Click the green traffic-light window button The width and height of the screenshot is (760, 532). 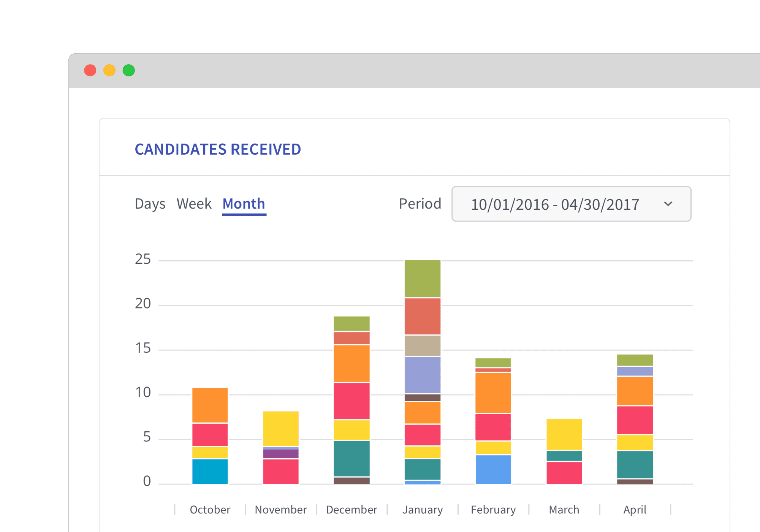point(129,70)
